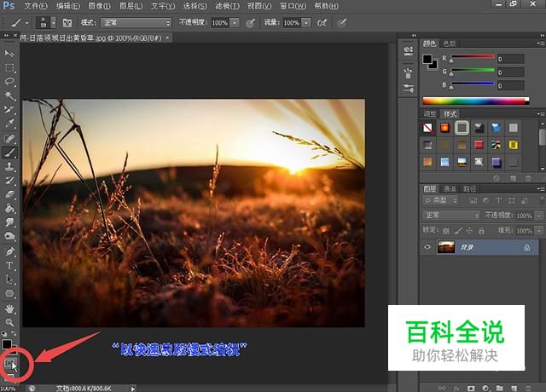
Task: Open painting mode dropdown 正常
Action: pos(136,23)
